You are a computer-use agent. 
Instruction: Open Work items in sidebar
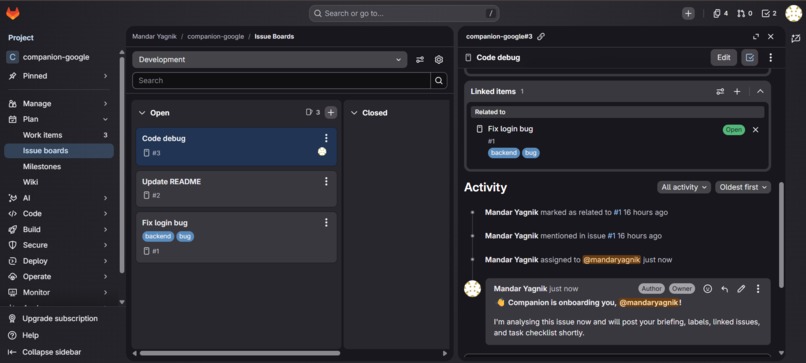[x=58, y=135]
